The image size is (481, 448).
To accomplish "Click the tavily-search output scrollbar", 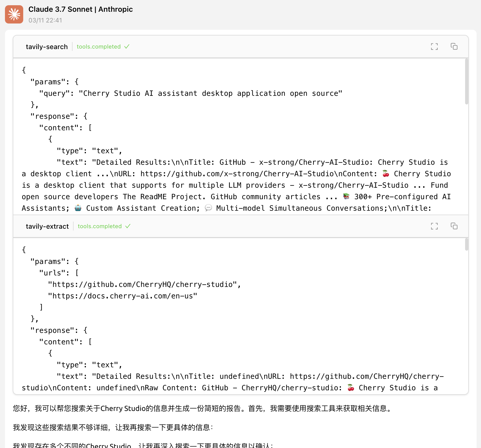I will point(466,82).
